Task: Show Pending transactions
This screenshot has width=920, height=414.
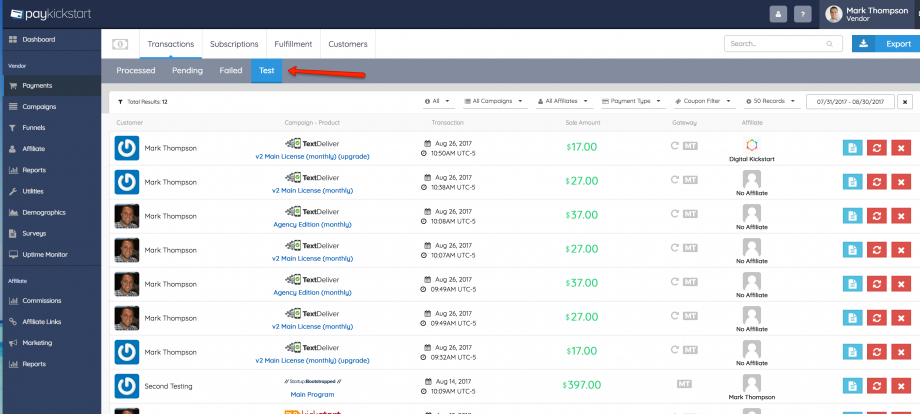Action: coord(187,70)
